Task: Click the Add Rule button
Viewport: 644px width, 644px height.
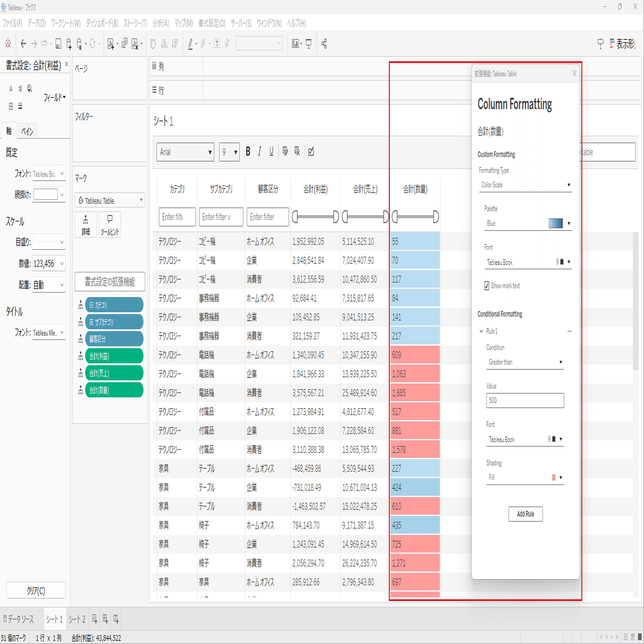Action: pos(525,513)
